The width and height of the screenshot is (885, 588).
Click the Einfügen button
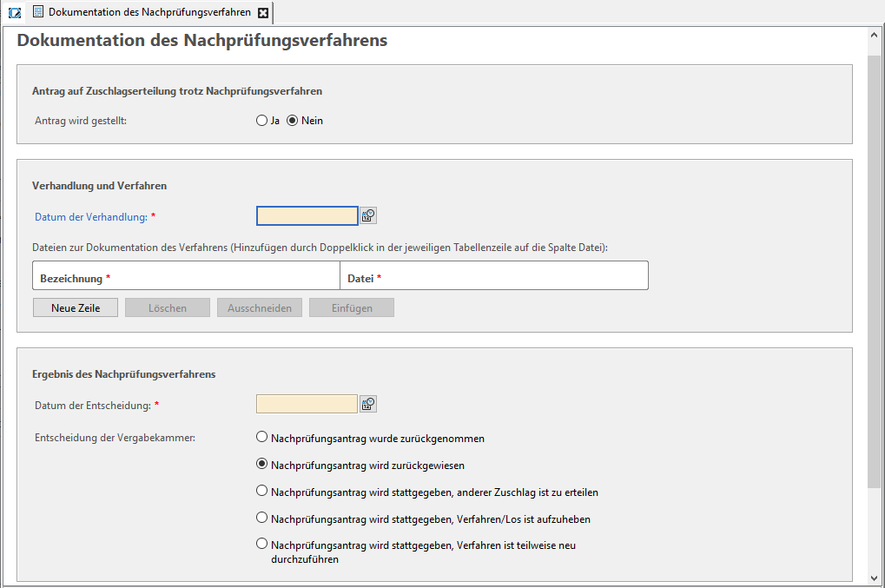352,307
